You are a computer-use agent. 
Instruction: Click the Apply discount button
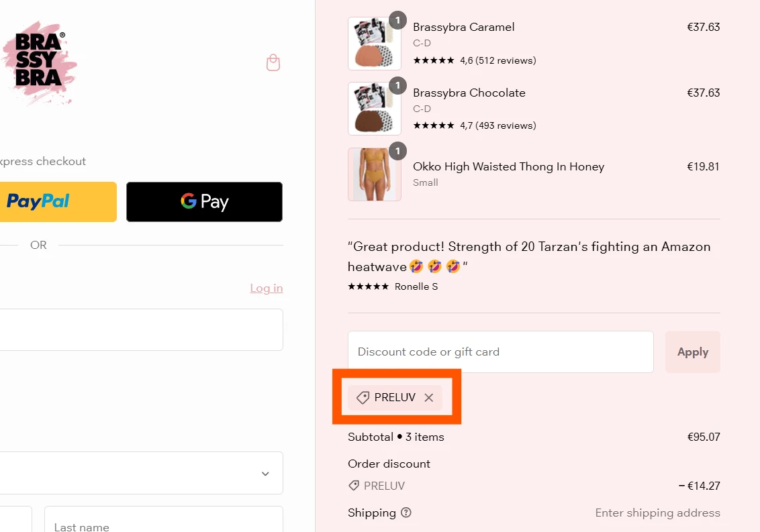[693, 352]
